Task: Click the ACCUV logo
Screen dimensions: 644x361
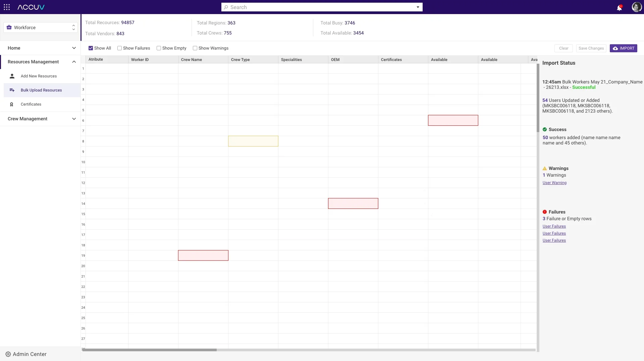Action: [x=31, y=7]
